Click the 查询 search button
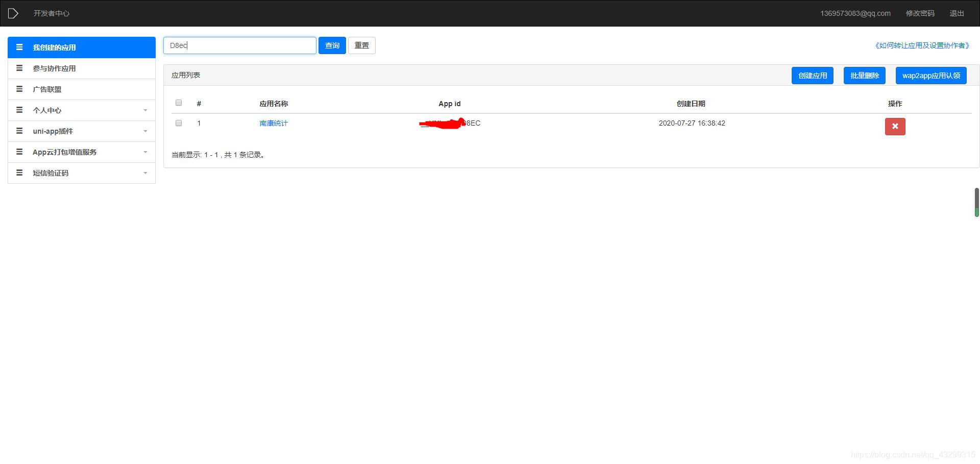The height and width of the screenshot is (464, 980). (x=332, y=45)
